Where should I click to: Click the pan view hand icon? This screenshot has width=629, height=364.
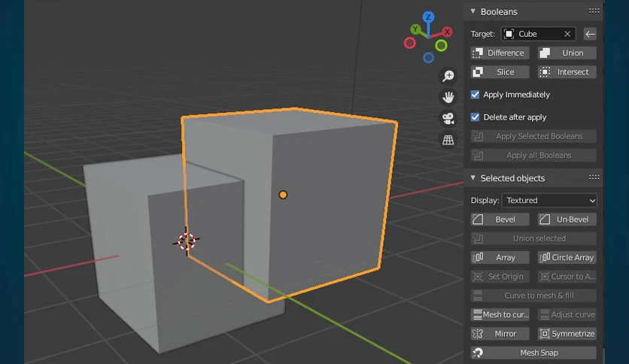(x=448, y=96)
